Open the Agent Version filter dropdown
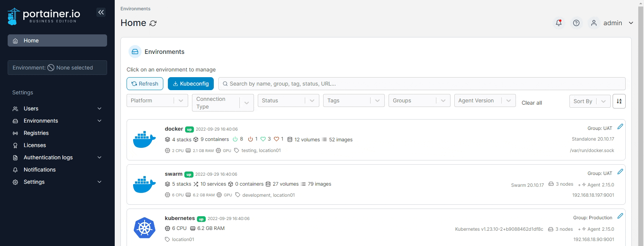The width and height of the screenshot is (644, 246). pyautogui.click(x=485, y=100)
